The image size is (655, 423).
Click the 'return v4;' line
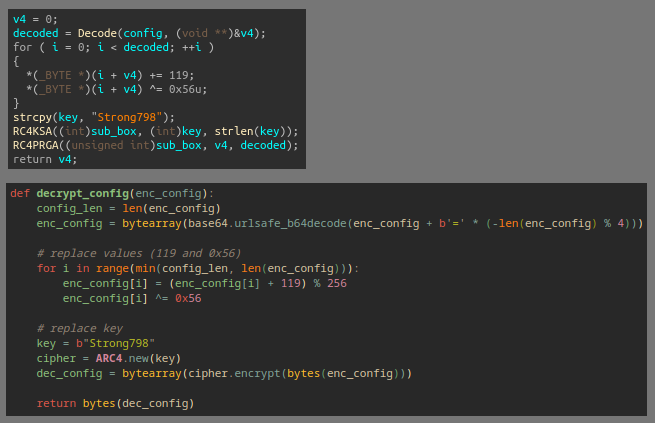click(45, 160)
